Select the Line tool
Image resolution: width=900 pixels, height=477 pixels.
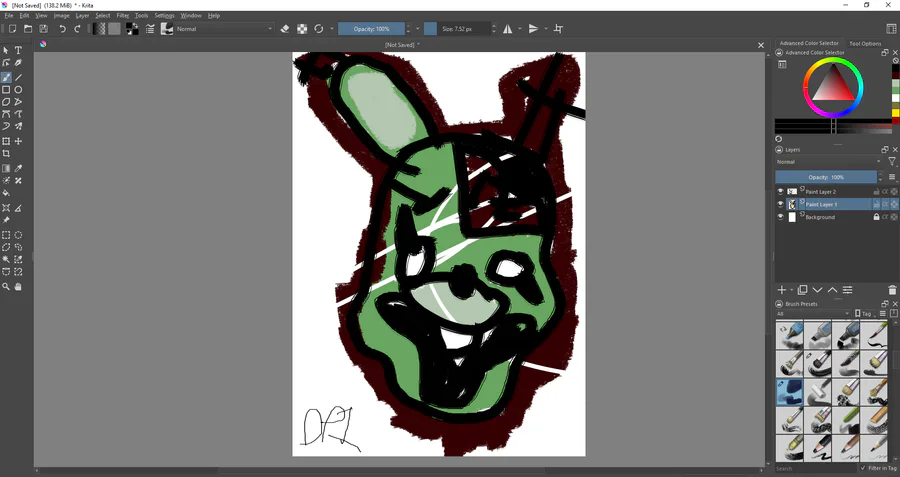pos(18,77)
